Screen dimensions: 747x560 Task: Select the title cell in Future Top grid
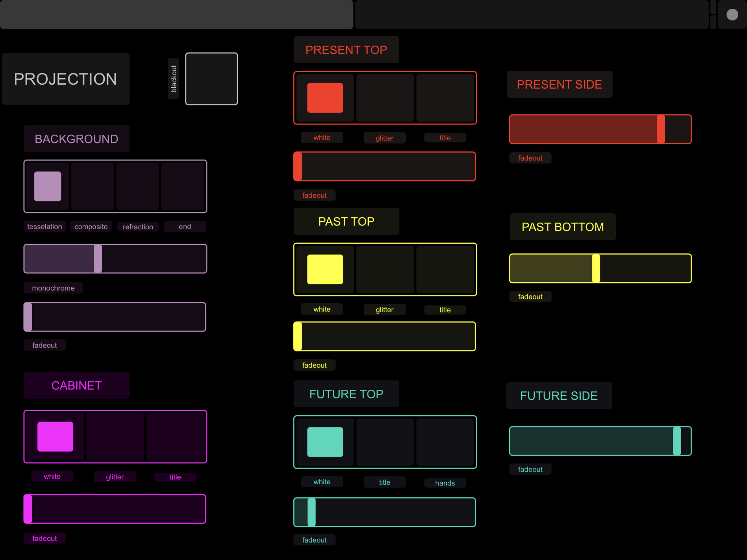(x=385, y=442)
